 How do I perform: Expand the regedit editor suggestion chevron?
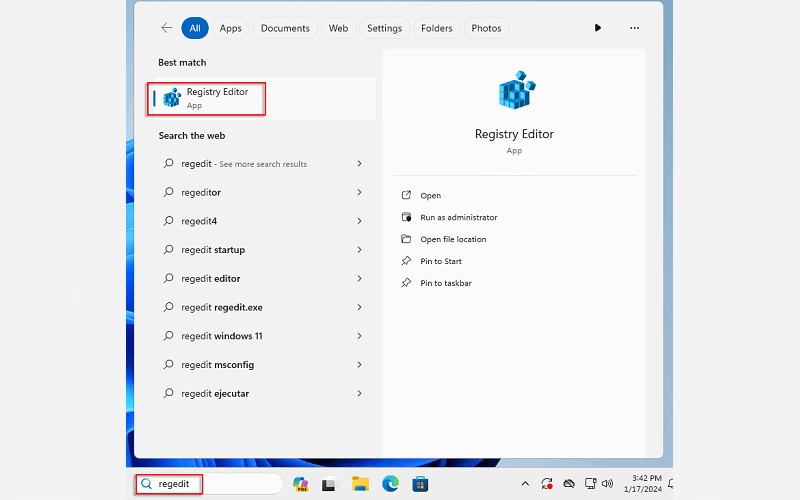[x=359, y=278]
